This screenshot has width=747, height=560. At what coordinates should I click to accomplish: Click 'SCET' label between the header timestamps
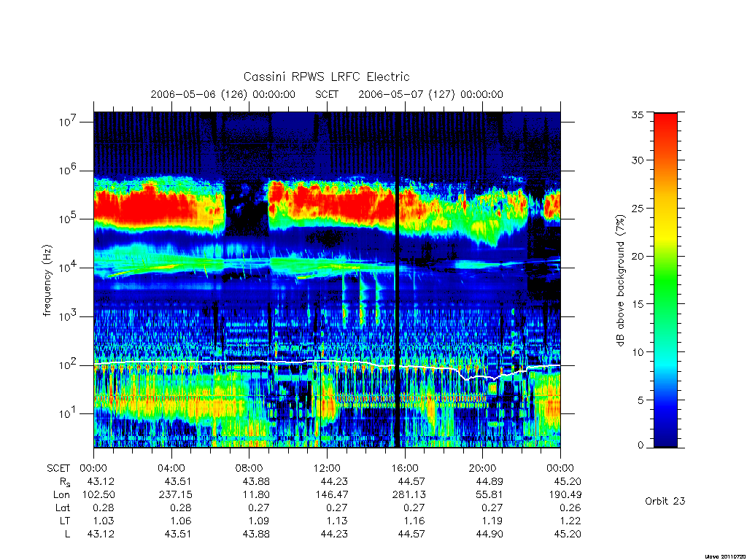327,94
